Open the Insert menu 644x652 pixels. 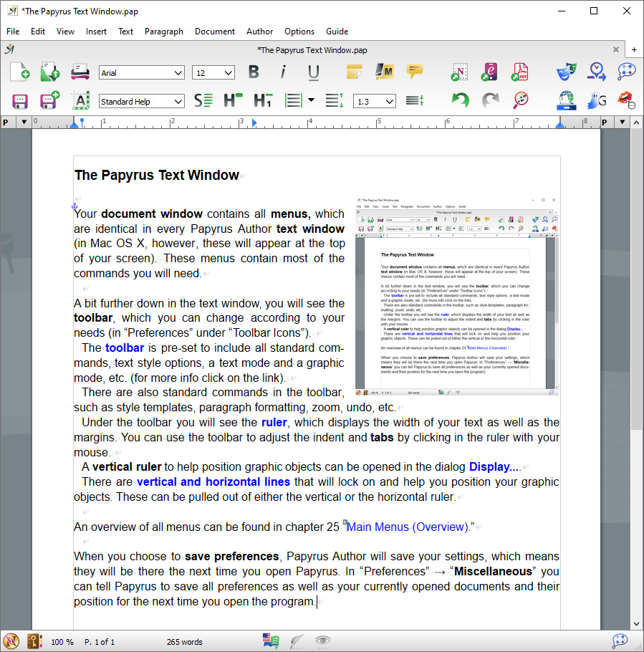coord(96,32)
